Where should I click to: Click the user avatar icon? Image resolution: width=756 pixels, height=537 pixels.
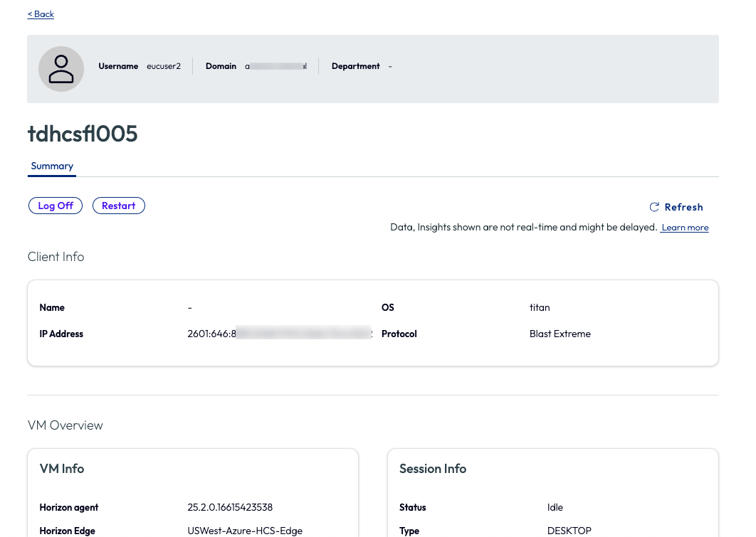[x=61, y=69]
